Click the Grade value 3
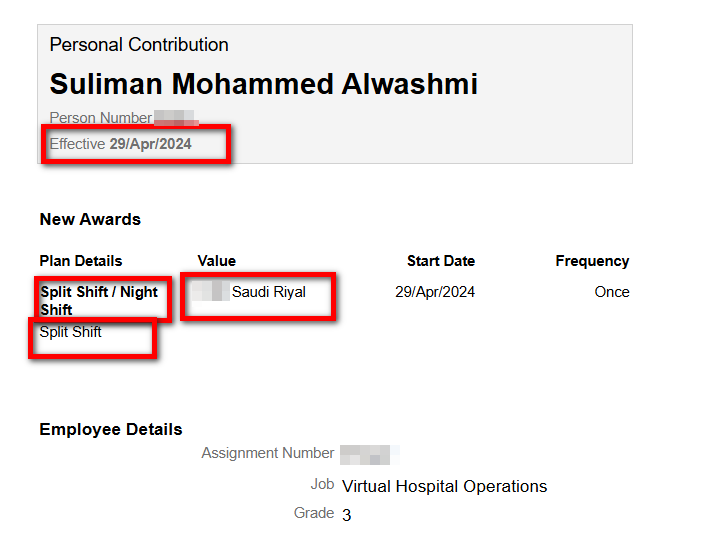 346,515
